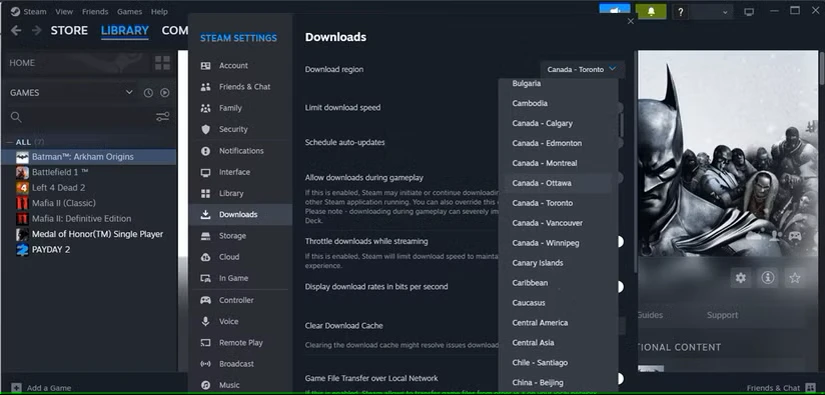Open the View menu

point(64,12)
